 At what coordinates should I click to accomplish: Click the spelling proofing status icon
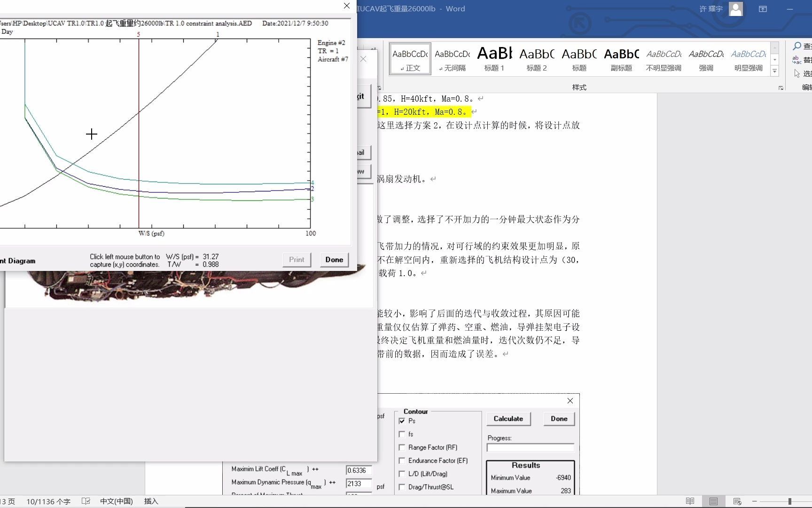[86, 501]
